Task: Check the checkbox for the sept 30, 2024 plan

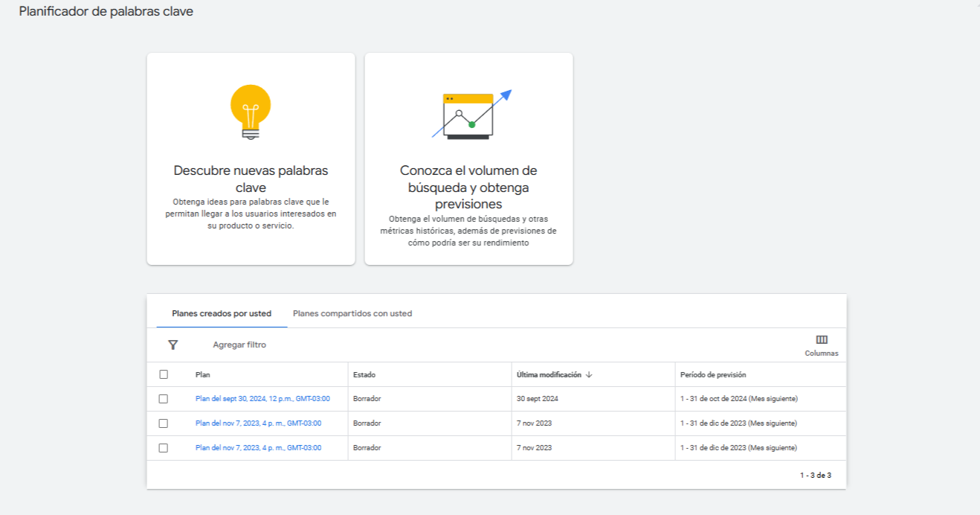Action: coord(165,398)
